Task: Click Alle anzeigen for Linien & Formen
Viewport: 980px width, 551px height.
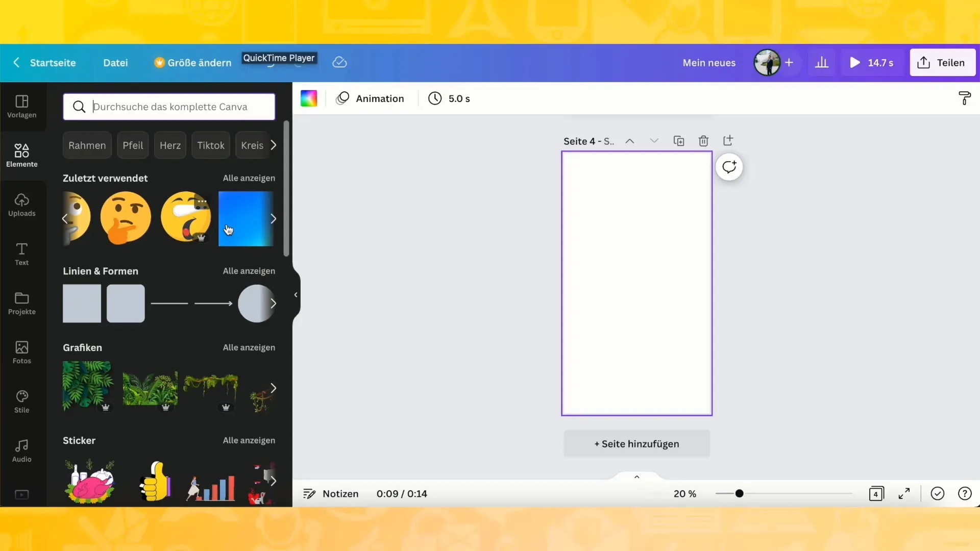Action: pos(249,270)
